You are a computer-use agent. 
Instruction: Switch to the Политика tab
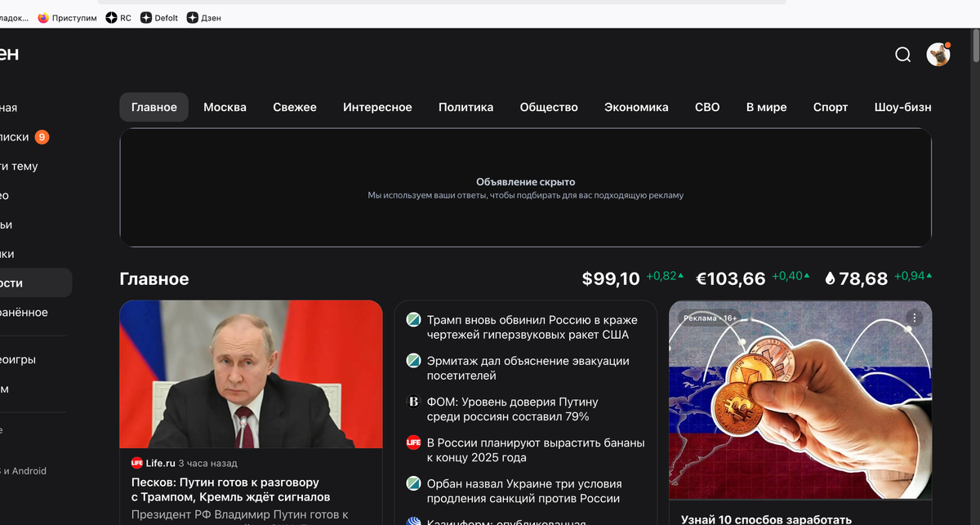[x=466, y=107]
